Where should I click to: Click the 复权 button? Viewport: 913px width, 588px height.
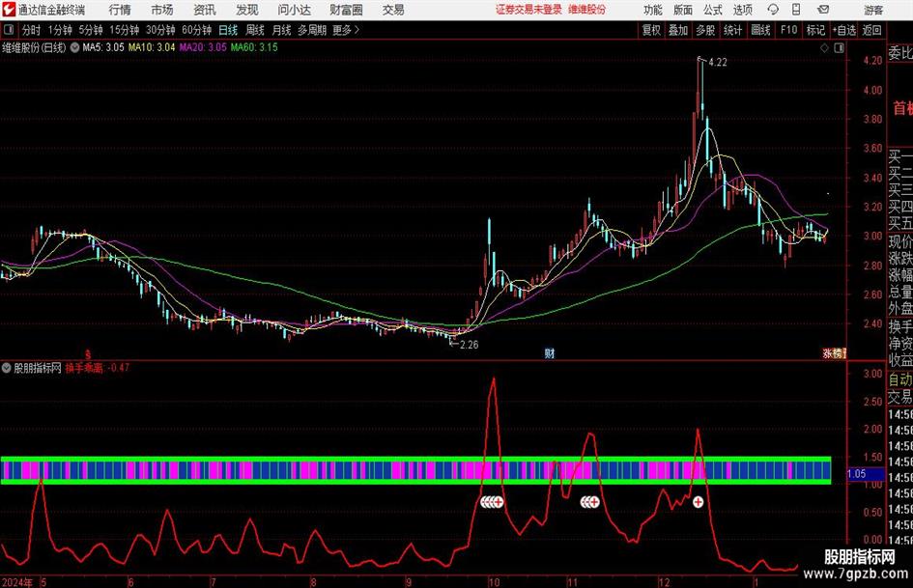[651, 30]
